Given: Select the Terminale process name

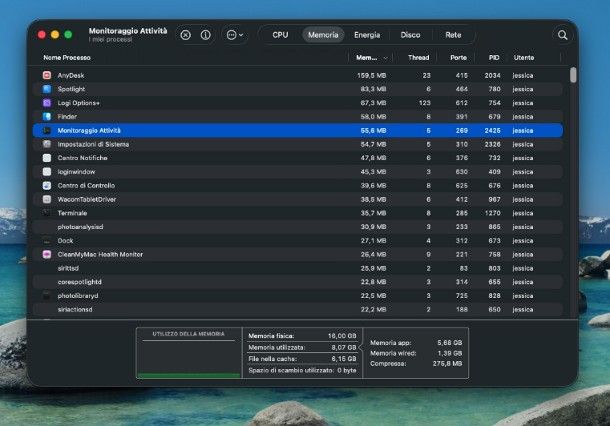Looking at the screenshot, I should click(72, 213).
